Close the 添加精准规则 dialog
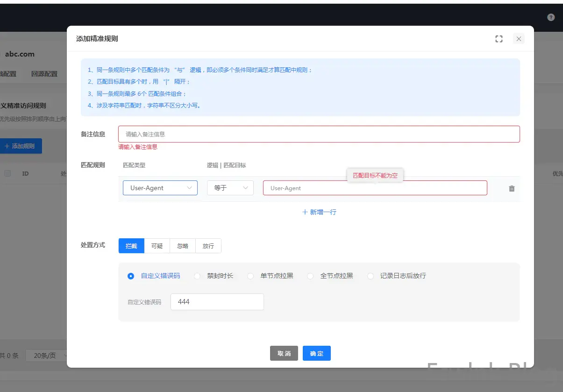The height and width of the screenshot is (392, 563). pos(519,39)
